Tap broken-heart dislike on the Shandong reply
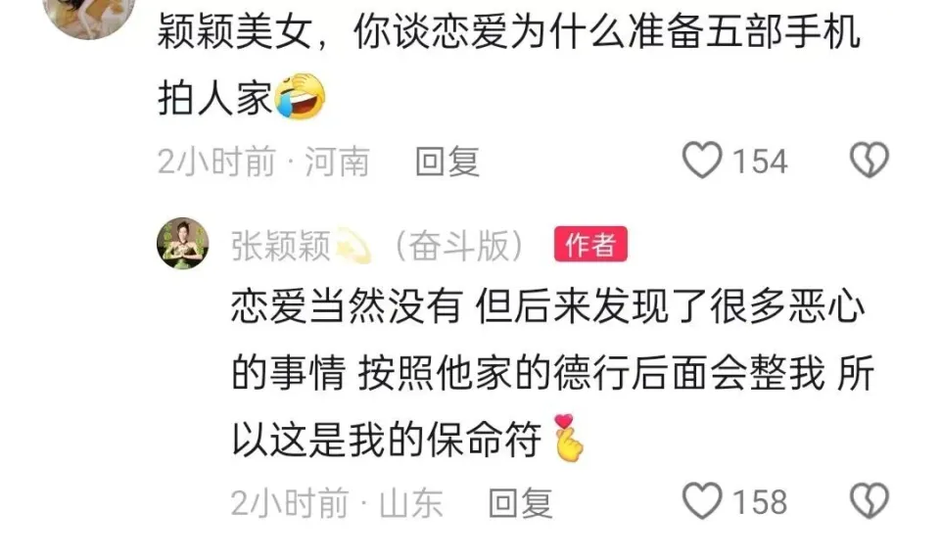Viewport: 940px width, 560px height. click(x=869, y=500)
